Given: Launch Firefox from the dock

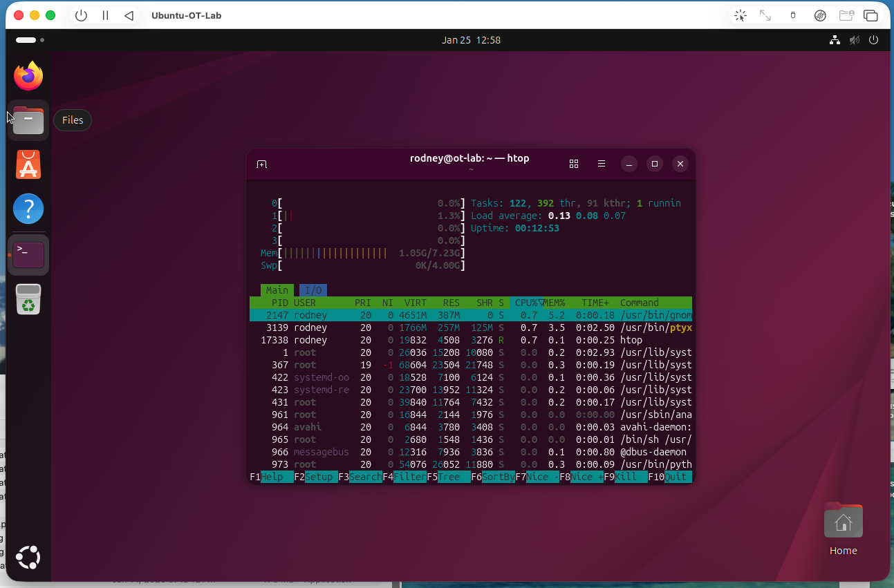Looking at the screenshot, I should point(28,76).
